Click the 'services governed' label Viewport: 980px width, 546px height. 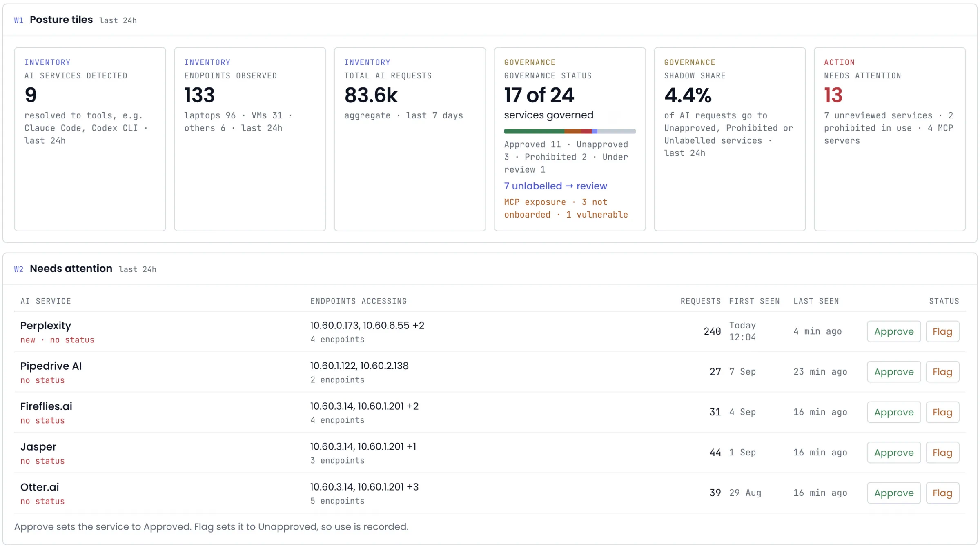tap(548, 115)
